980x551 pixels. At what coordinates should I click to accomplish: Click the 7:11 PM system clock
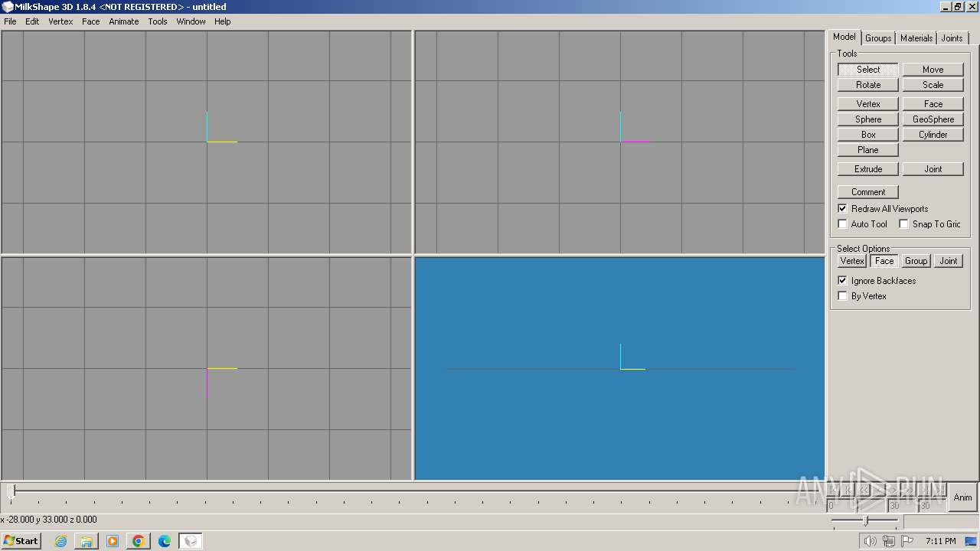click(x=940, y=541)
